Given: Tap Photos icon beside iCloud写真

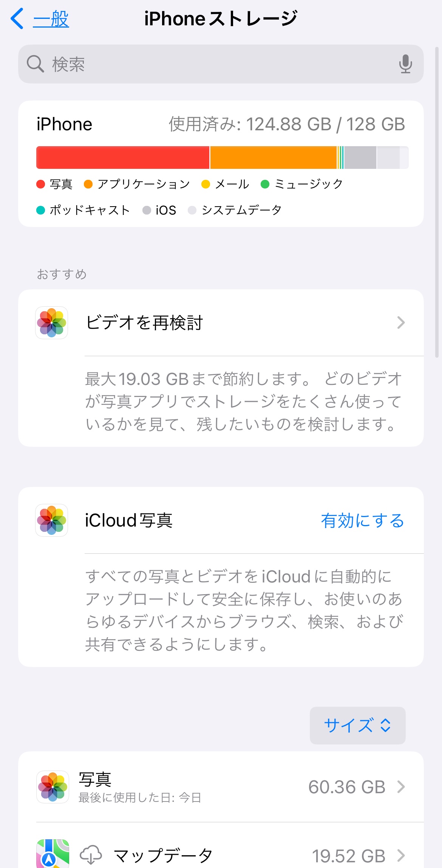Looking at the screenshot, I should 52,520.
